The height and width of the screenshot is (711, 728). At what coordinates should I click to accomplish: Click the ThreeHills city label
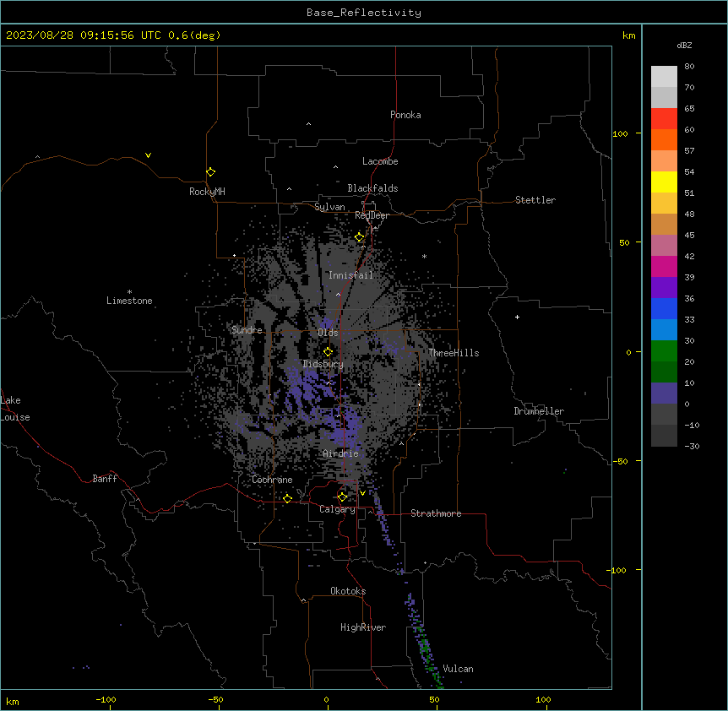pyautogui.click(x=454, y=353)
